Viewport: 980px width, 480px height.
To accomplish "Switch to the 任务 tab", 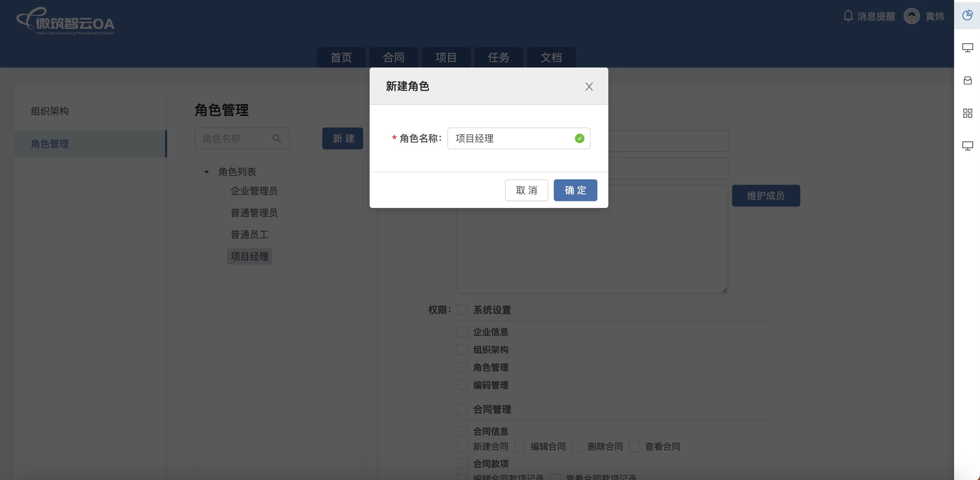I will (499, 57).
